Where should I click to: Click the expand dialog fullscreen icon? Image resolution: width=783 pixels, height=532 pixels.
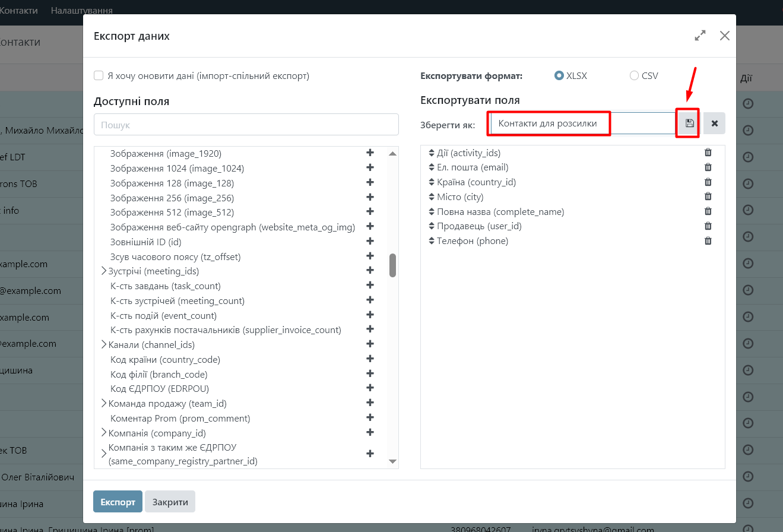[x=700, y=36]
